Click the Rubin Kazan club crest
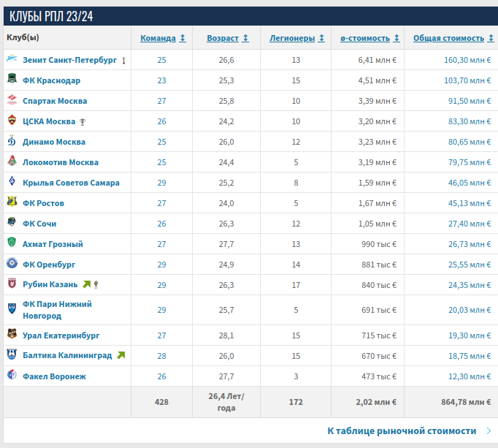This screenshot has height=448, width=498. tap(12, 283)
